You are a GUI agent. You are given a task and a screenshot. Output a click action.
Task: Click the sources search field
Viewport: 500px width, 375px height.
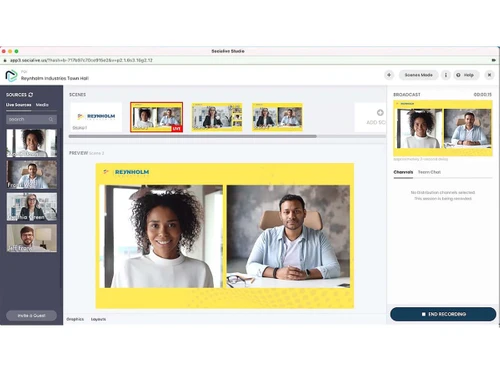(x=31, y=119)
